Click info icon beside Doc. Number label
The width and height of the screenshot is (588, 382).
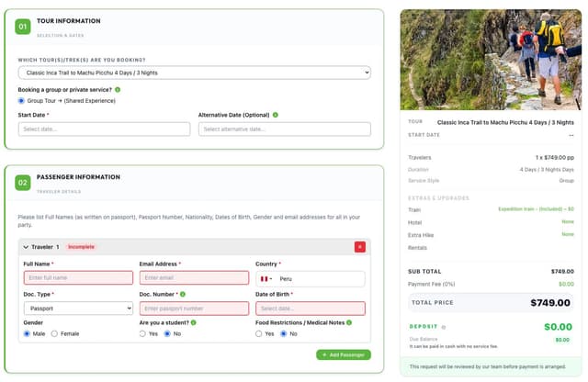coord(183,294)
